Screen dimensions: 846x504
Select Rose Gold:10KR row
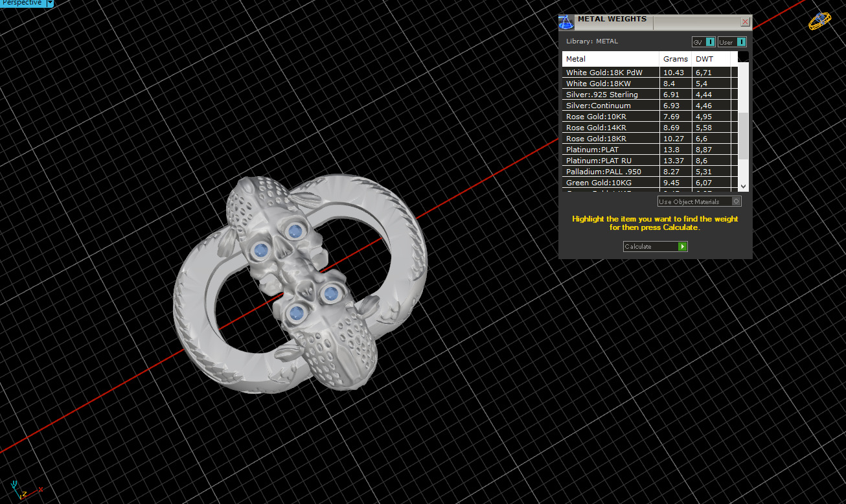[x=650, y=117]
